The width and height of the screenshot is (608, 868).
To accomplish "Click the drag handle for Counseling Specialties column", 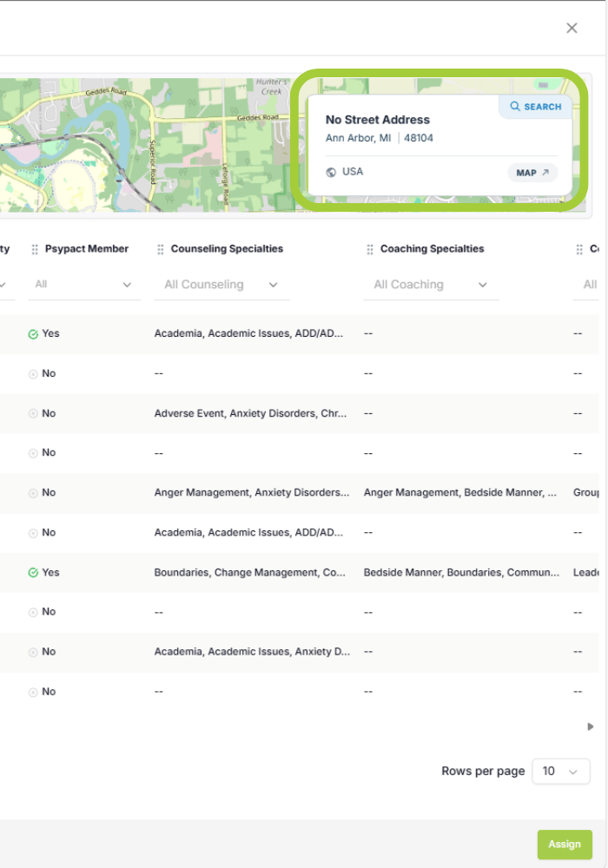I will pyautogui.click(x=161, y=250).
